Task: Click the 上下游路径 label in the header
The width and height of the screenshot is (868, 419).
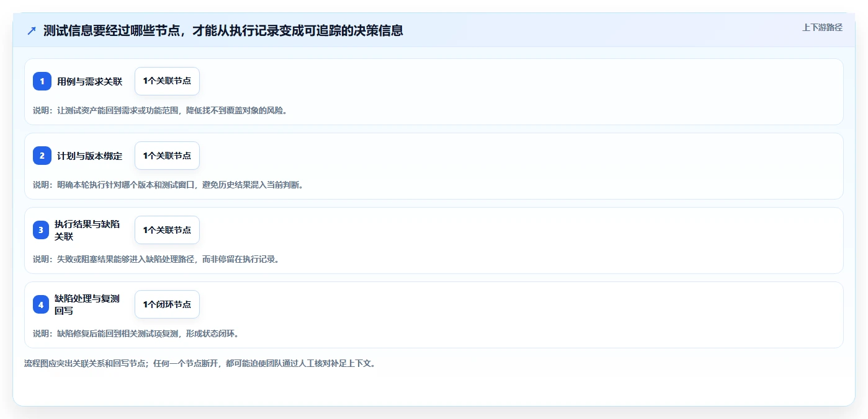Action: point(822,27)
